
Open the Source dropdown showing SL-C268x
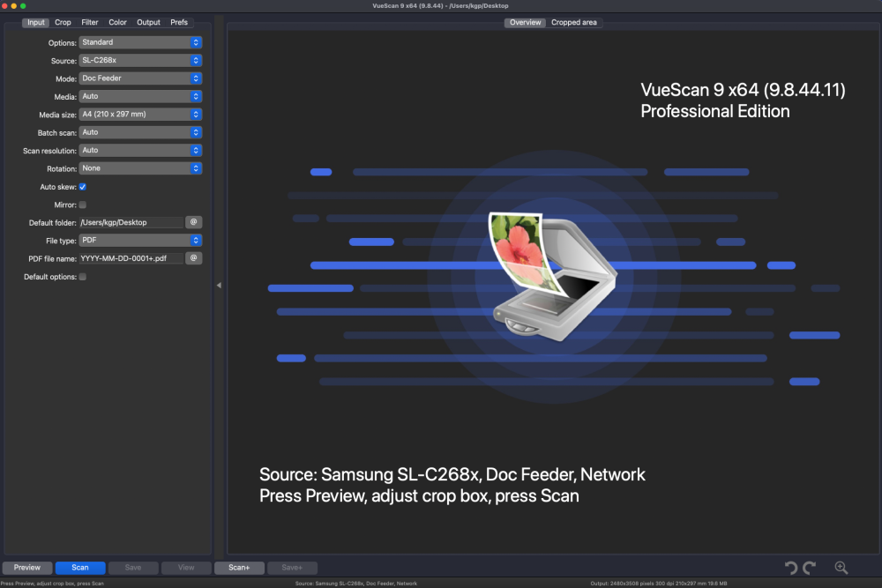tap(140, 60)
